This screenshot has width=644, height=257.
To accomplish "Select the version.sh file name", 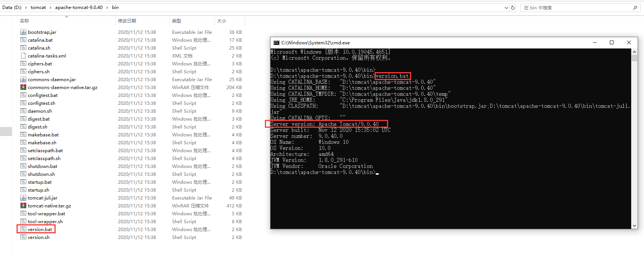I will (x=39, y=237).
